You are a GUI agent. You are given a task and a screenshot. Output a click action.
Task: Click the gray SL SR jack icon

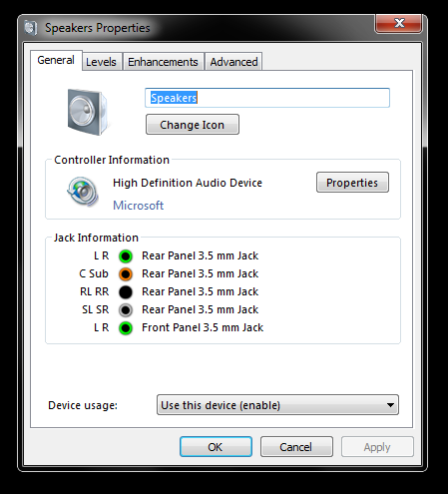126,309
